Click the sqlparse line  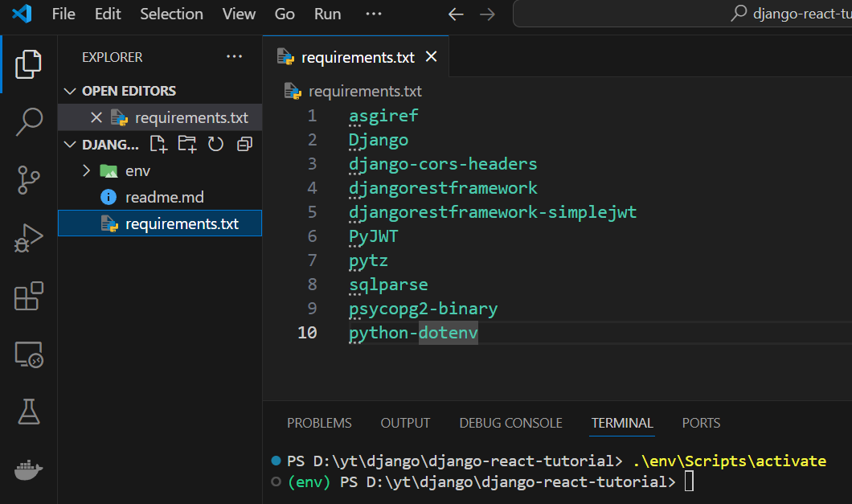pos(388,285)
